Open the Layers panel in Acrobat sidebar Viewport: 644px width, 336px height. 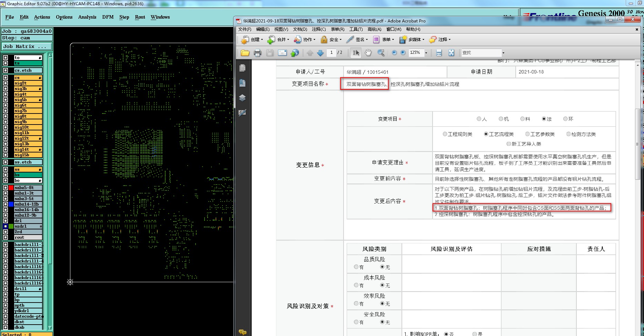coord(242,98)
